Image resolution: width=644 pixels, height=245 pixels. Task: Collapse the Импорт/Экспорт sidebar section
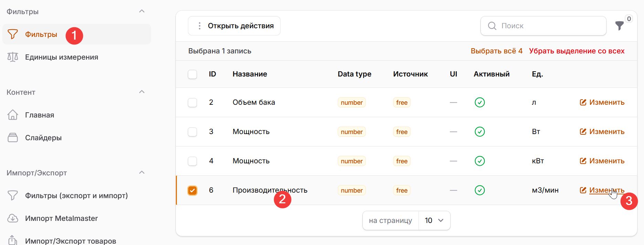click(141, 173)
